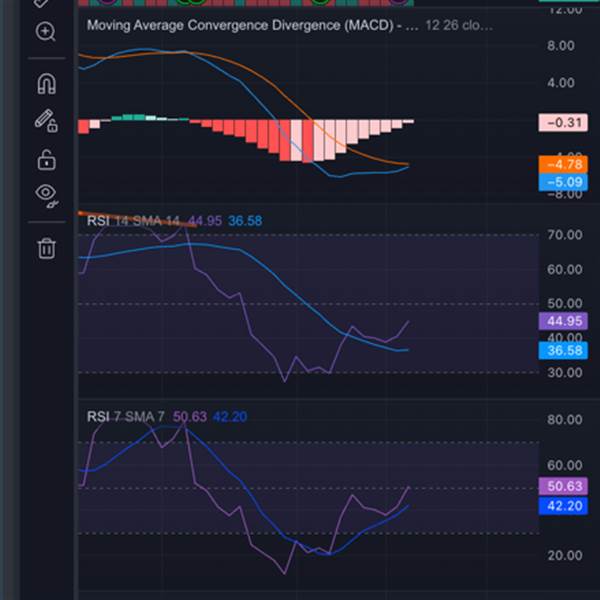Select the Zoom In tool
600x600 pixels.
pos(46,32)
